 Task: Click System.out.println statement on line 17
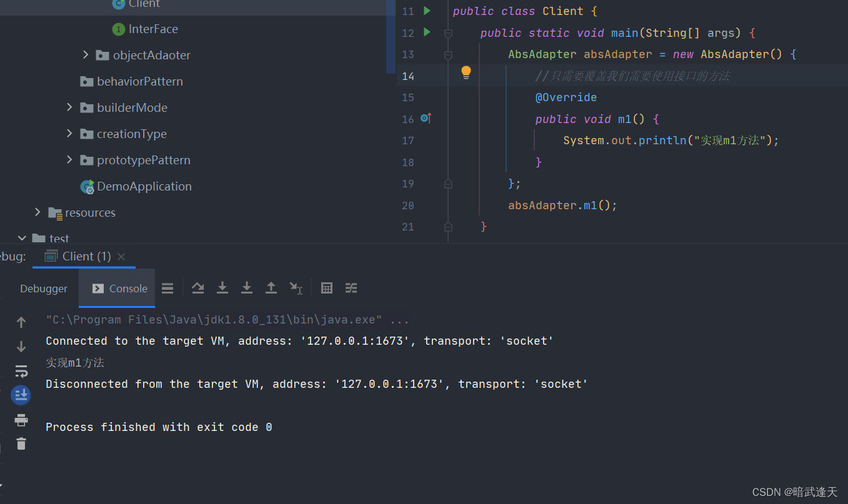click(671, 141)
